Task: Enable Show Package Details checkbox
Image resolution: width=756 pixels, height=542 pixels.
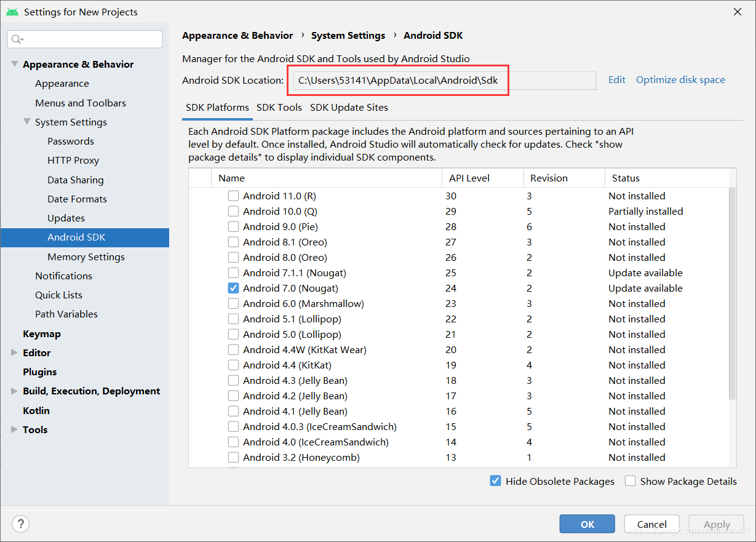Action: 630,481
